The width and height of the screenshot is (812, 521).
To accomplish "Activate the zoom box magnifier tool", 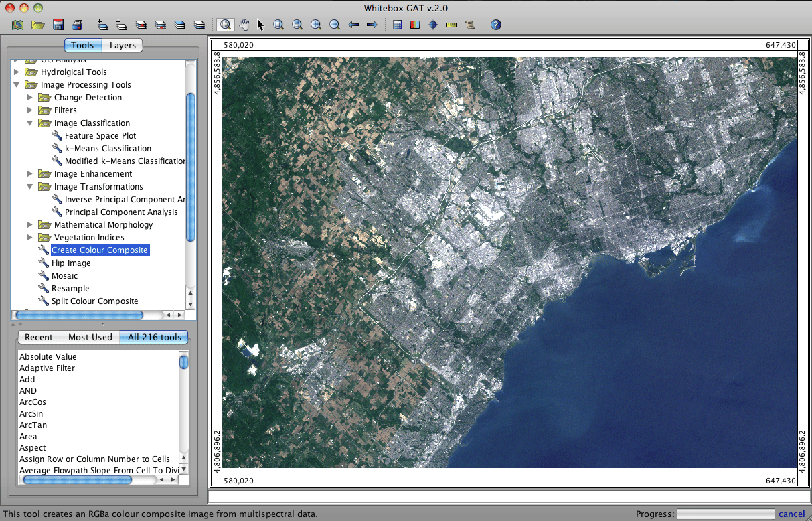I will (226, 25).
